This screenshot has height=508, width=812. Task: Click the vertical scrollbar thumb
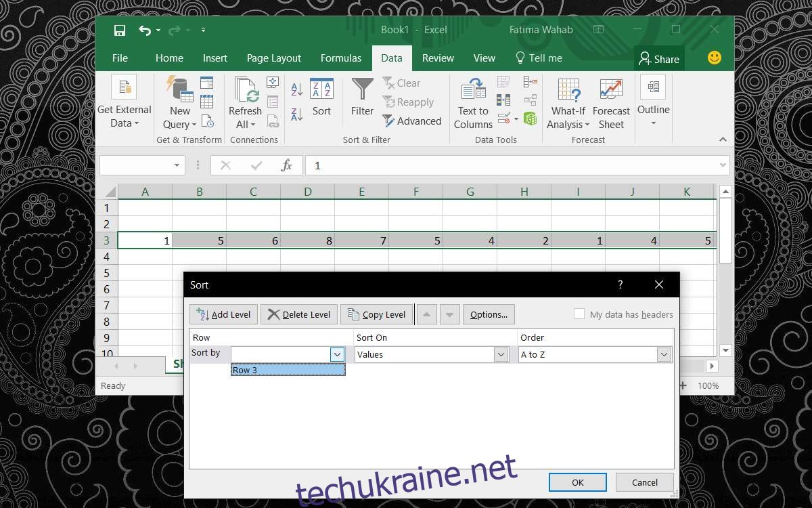tap(725, 231)
